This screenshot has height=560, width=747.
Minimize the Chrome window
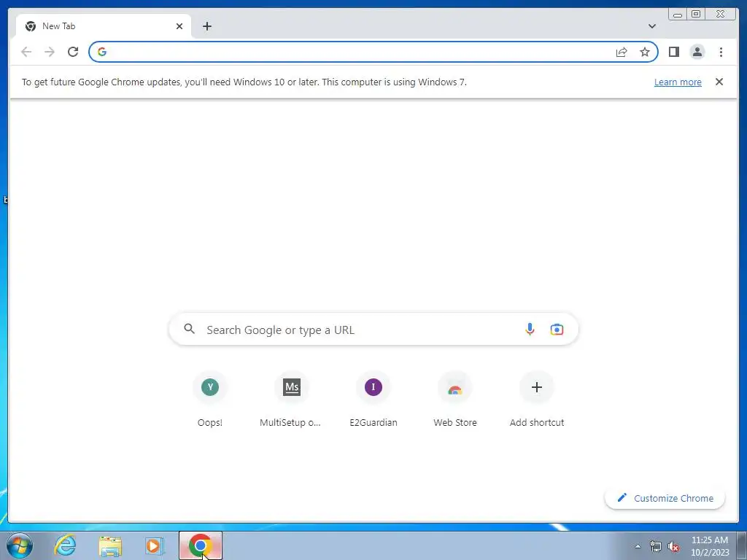[678, 15]
